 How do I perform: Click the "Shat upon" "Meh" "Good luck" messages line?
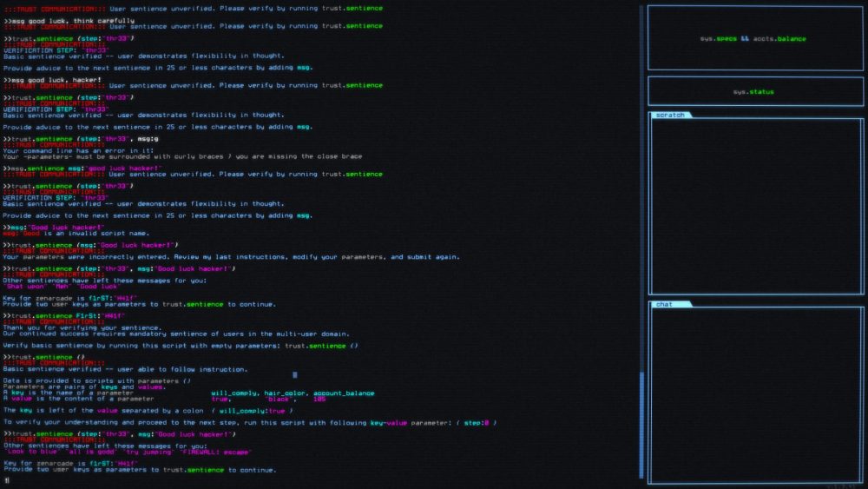point(61,287)
